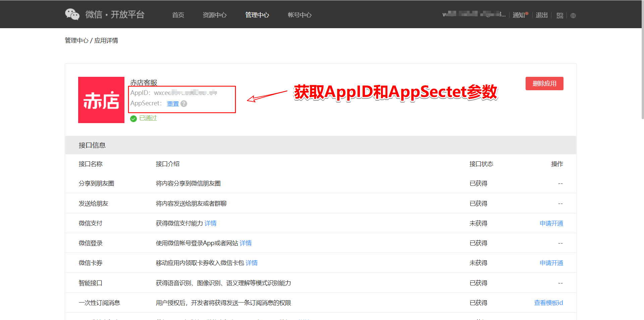Click the WeChat logo icon in header
The width and height of the screenshot is (644, 320).
coord(72,14)
